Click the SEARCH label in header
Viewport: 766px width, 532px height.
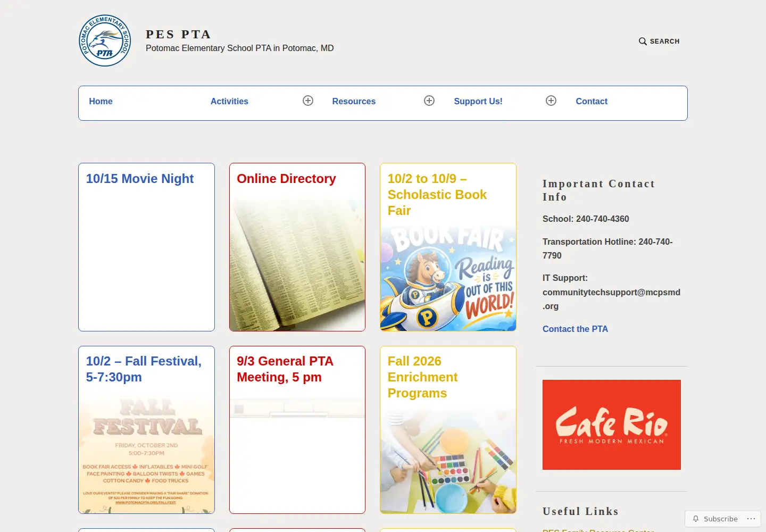[664, 41]
